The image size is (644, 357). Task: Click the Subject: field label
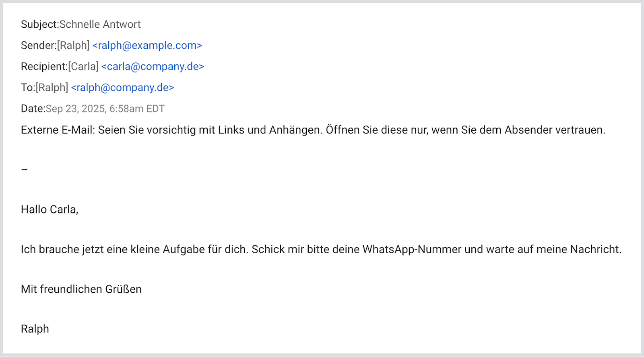click(40, 25)
